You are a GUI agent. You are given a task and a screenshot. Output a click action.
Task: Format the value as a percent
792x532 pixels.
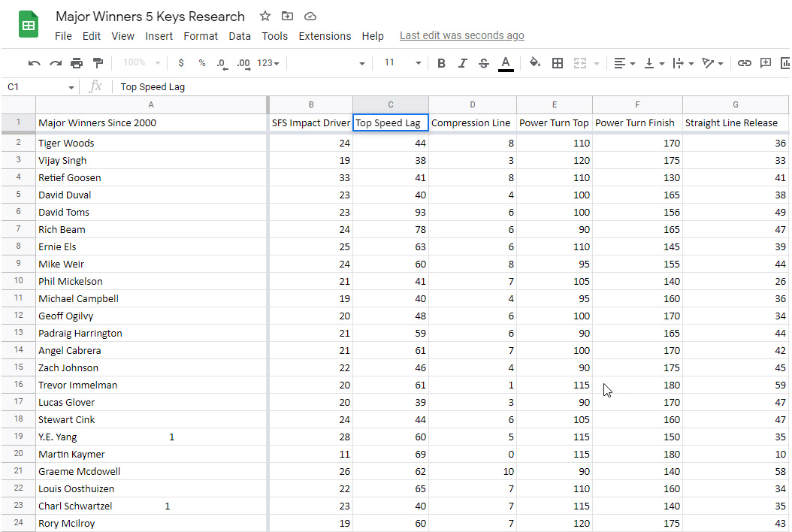[x=201, y=63]
